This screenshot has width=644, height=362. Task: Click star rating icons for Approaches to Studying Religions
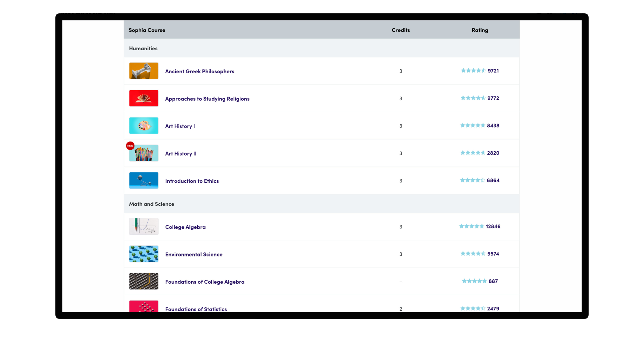pyautogui.click(x=473, y=98)
